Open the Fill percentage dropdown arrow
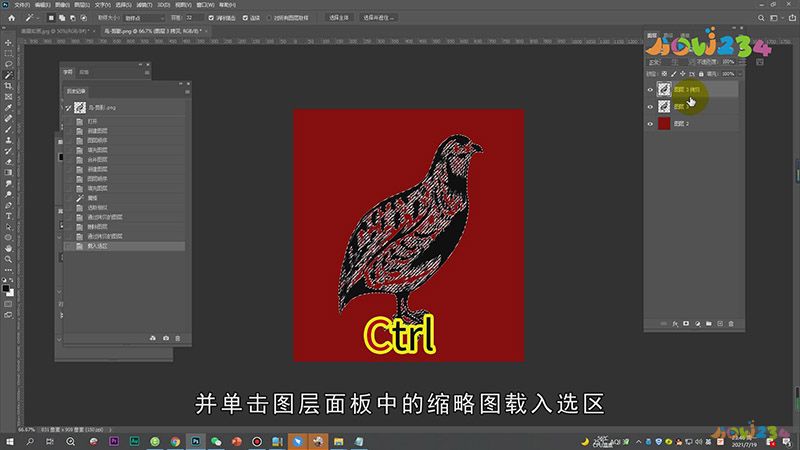Screen dimensions: 800x450 740,74
